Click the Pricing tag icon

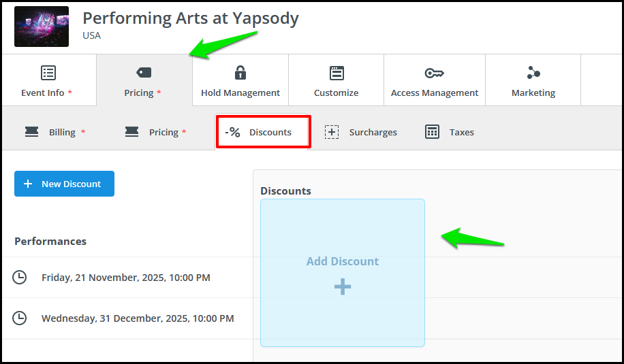144,73
